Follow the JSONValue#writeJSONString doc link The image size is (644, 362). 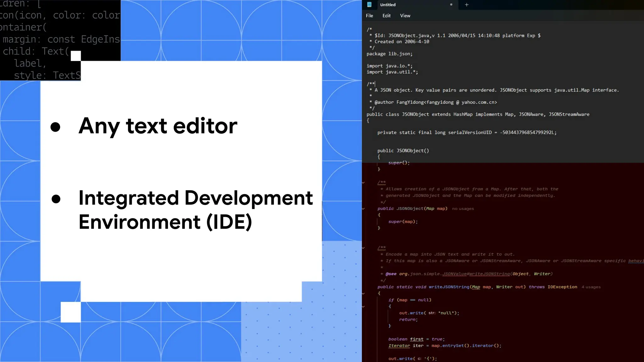(x=476, y=274)
